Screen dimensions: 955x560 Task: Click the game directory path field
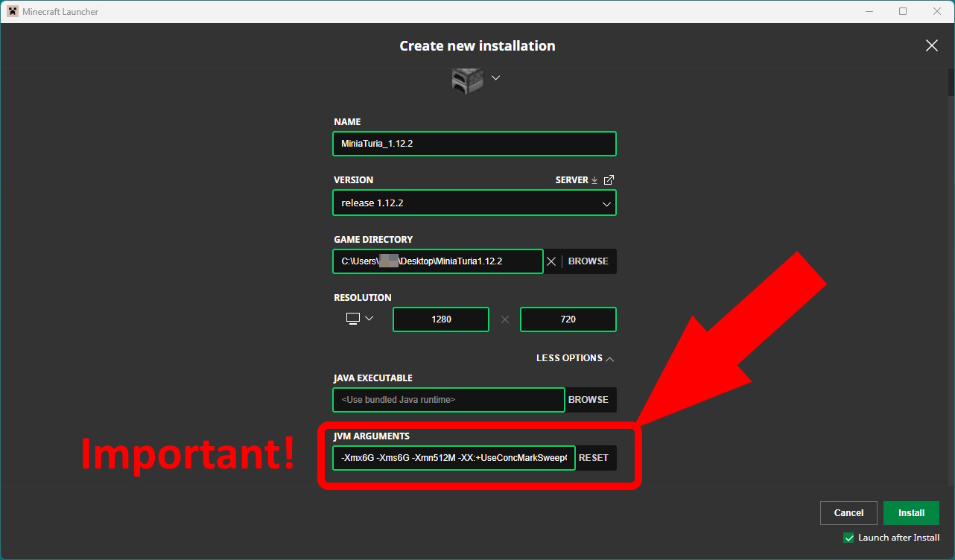coord(438,261)
